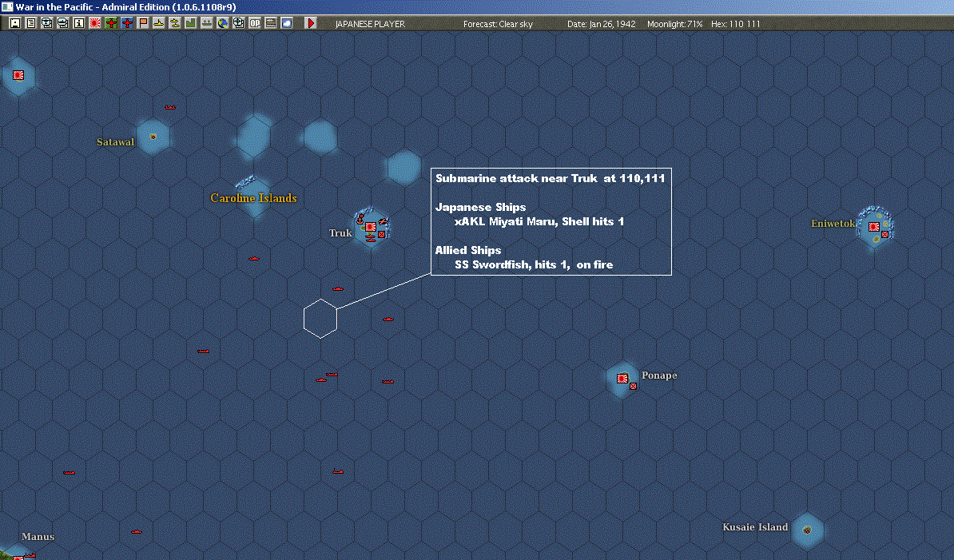Image resolution: width=954 pixels, height=560 pixels.
Task: Click the xAKL Miyati Maru report line
Action: (539, 221)
